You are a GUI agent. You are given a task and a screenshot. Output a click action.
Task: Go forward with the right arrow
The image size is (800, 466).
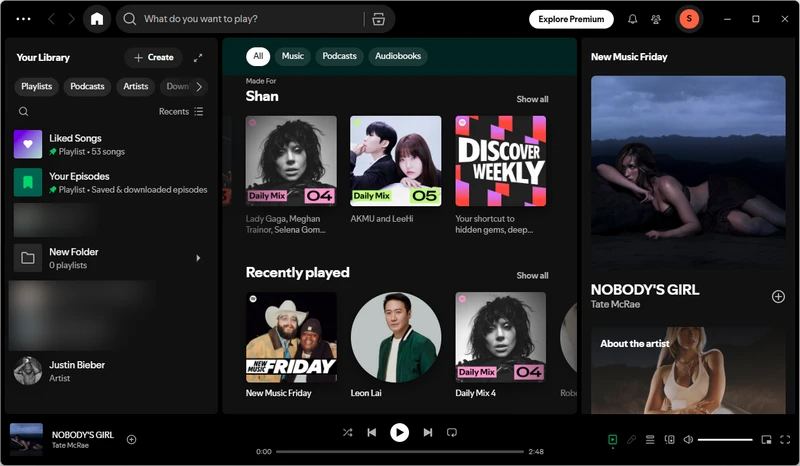[x=71, y=19]
